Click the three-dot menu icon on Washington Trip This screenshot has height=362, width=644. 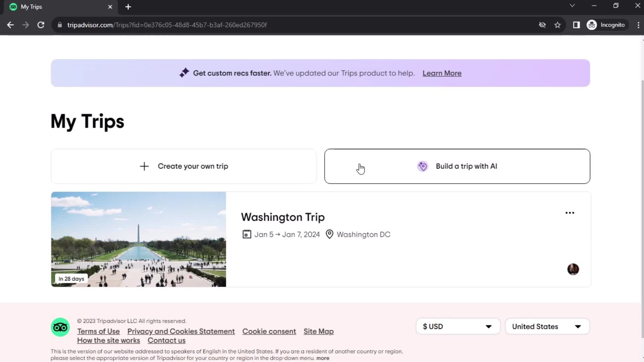[x=570, y=213]
